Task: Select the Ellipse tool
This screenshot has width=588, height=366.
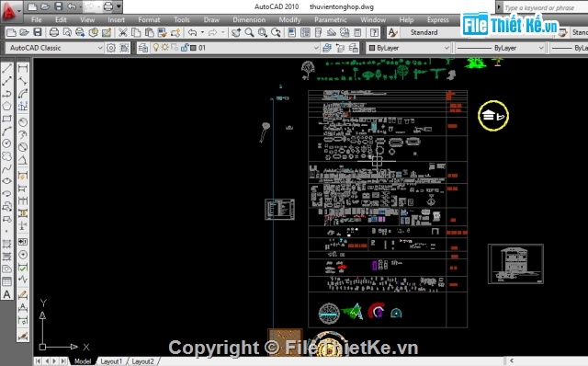Action: click(x=6, y=181)
